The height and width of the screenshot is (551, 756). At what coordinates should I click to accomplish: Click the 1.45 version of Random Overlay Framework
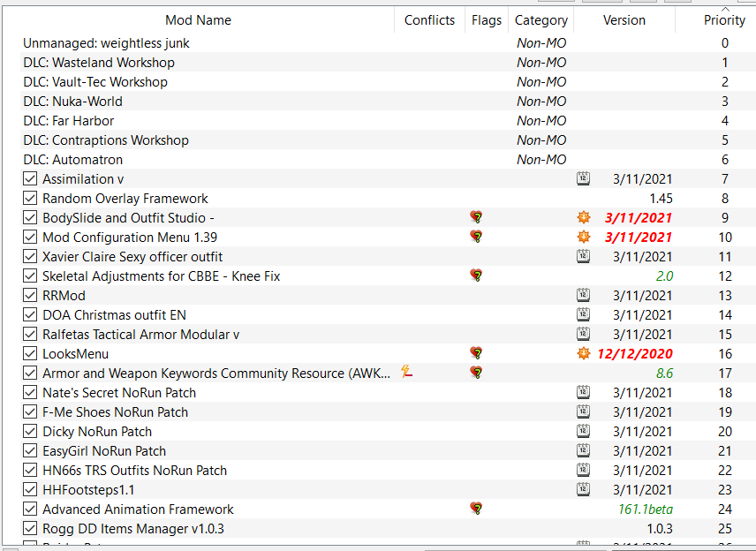[661, 198]
